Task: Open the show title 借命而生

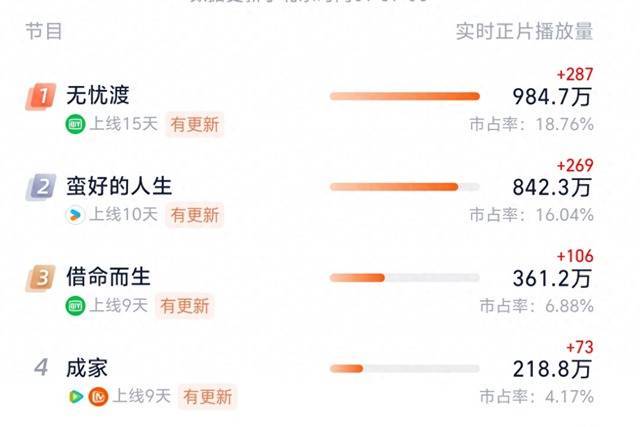Action: click(x=108, y=277)
